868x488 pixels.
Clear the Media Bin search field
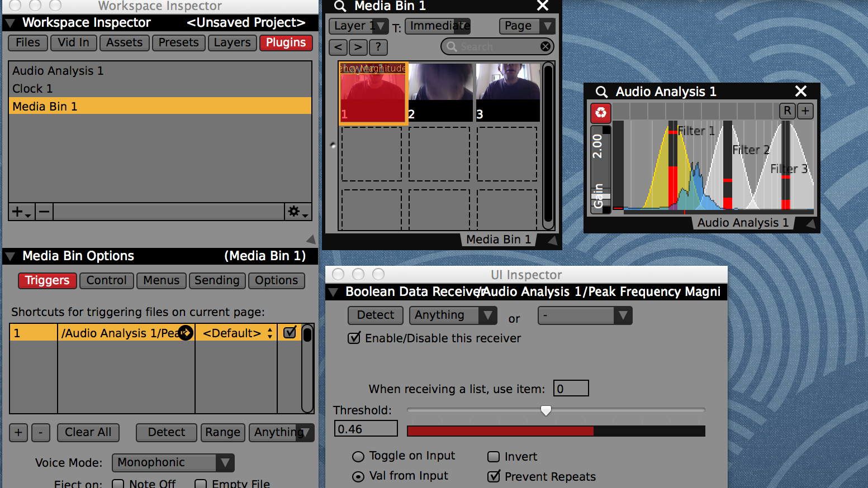[x=546, y=46]
